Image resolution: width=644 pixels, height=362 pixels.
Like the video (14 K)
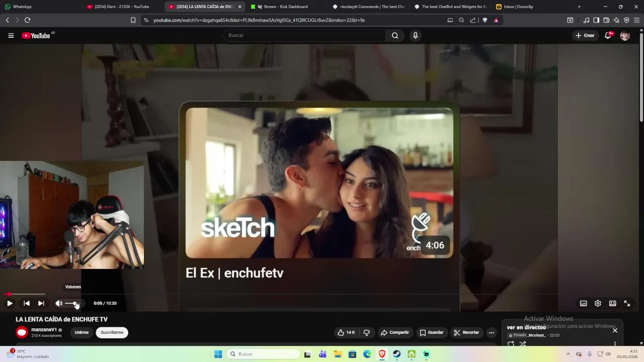pyautogui.click(x=347, y=332)
